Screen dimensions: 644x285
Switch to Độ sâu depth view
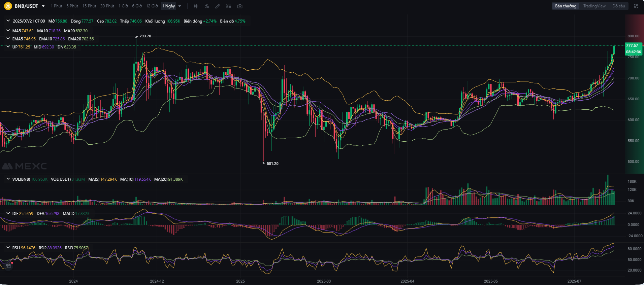pyautogui.click(x=618, y=6)
